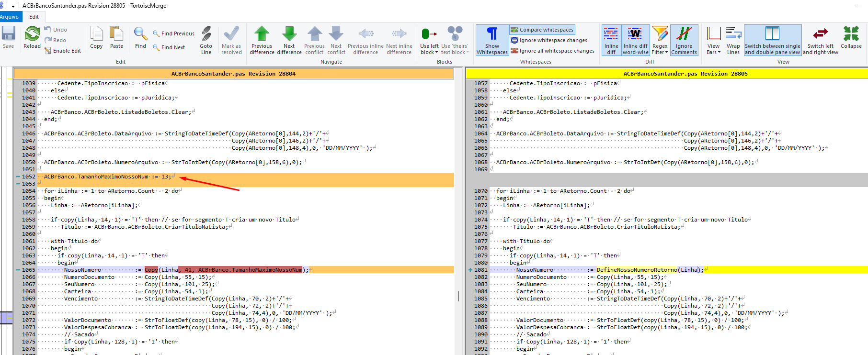Jump to Previous difference
The image size is (868, 355).
(x=262, y=40)
